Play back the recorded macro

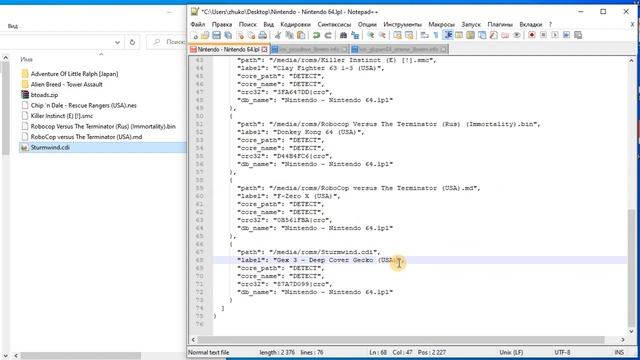555,36
